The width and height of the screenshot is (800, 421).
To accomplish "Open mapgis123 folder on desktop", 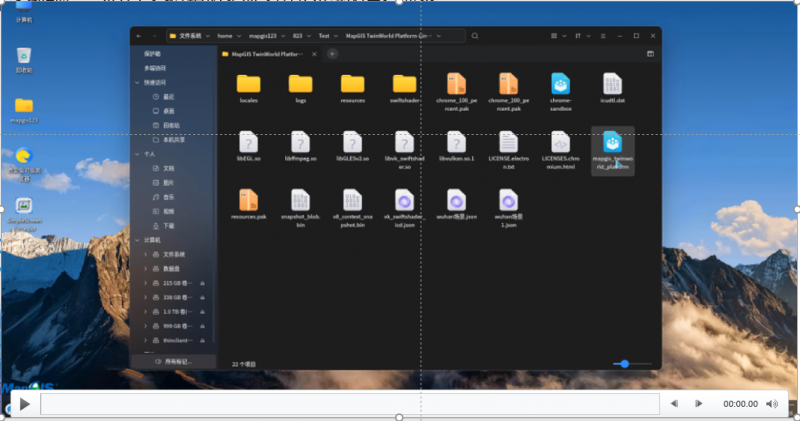I will point(24,110).
